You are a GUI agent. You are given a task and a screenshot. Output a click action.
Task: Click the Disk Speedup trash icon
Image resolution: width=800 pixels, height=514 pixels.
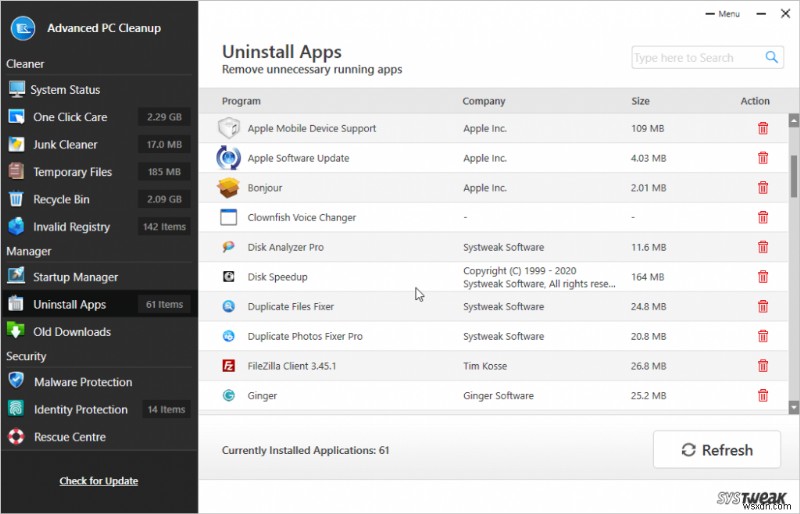point(763,277)
